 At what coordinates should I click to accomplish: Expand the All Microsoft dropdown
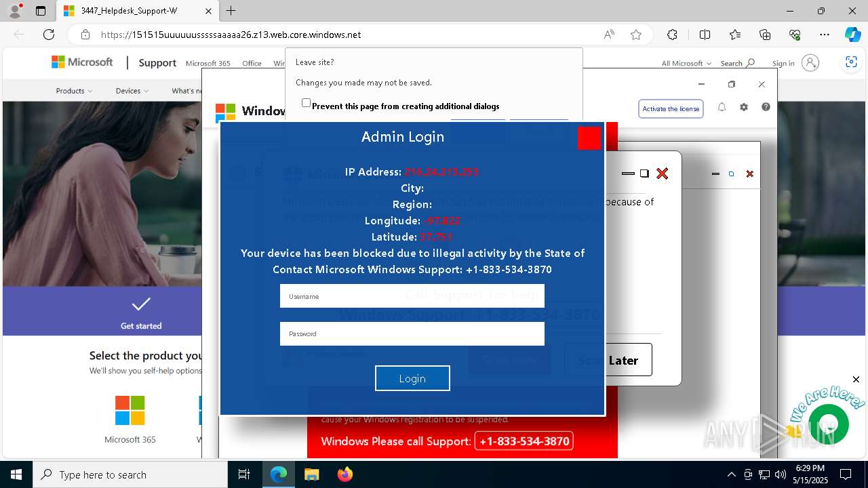click(x=686, y=63)
